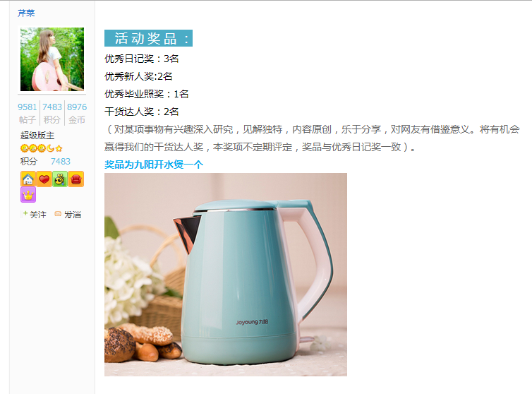Click the purple crown medal badge
The image size is (532, 394).
pyautogui.click(x=28, y=195)
